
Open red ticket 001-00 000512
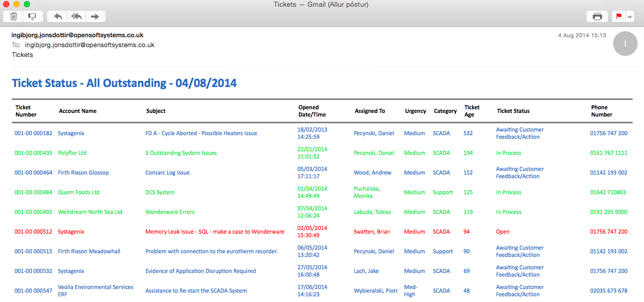[33, 232]
